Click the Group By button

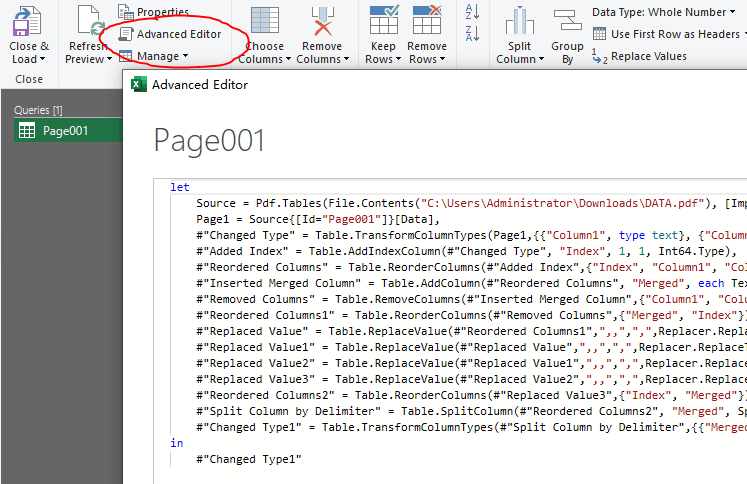pos(567,37)
